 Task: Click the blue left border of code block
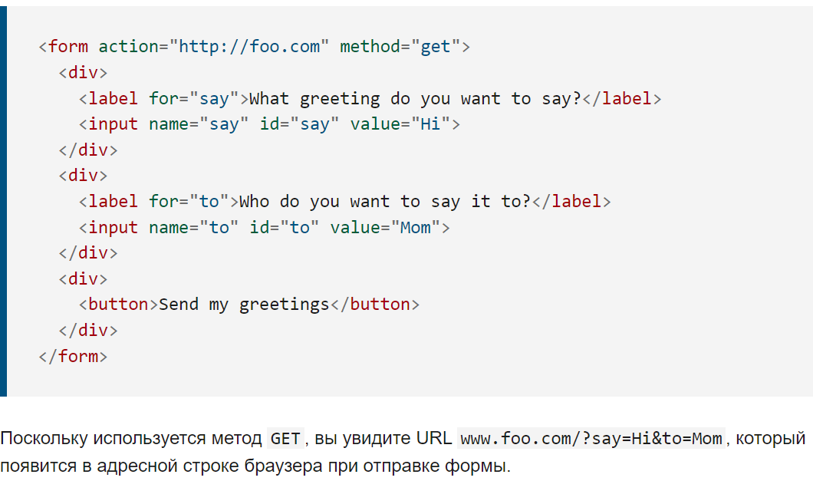tap(3, 201)
